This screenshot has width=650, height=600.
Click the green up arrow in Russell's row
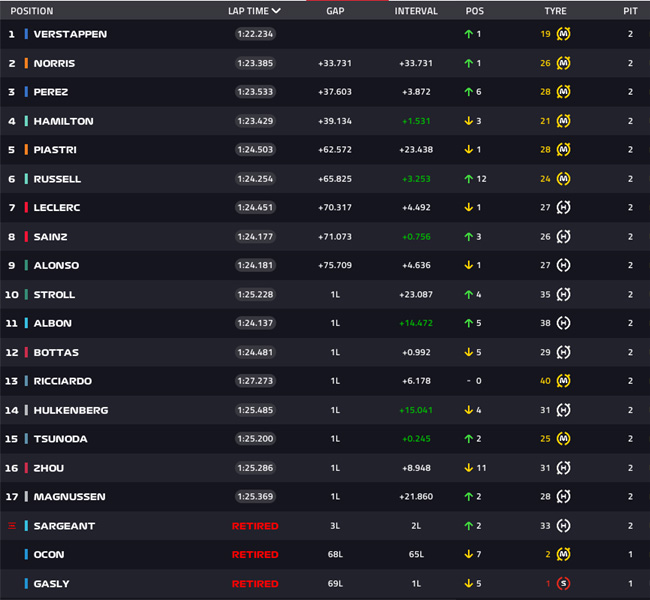(x=468, y=179)
